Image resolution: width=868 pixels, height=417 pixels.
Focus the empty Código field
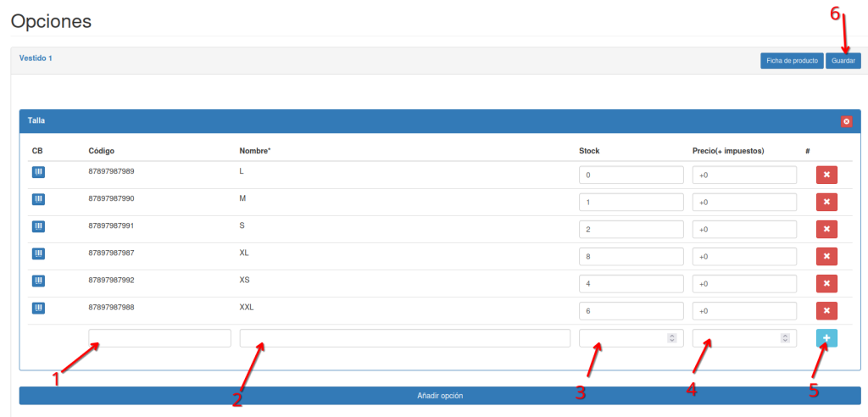[x=159, y=338]
